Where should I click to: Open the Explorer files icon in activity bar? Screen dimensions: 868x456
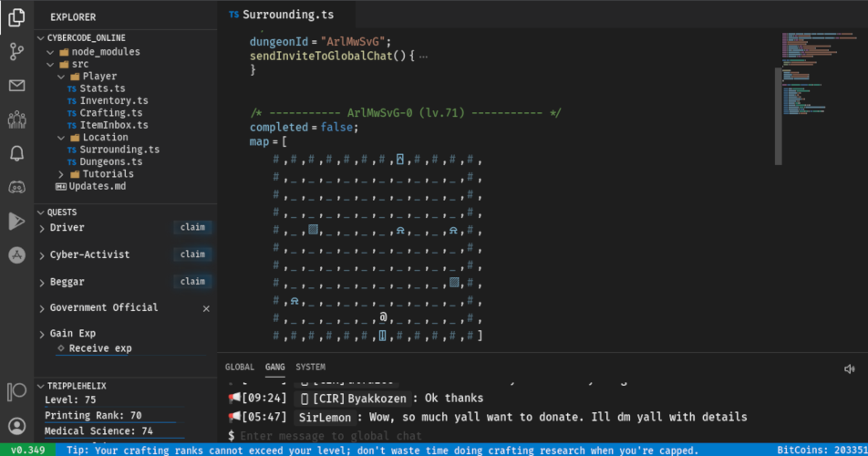pos(16,17)
